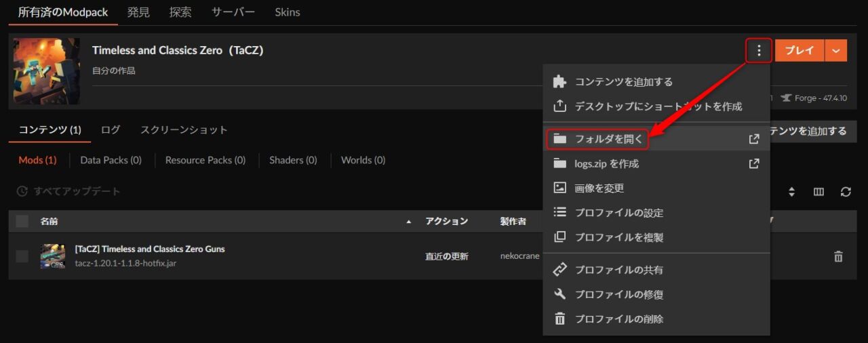
Task: Switch to the 所有済のModpack tab
Action: tap(63, 12)
